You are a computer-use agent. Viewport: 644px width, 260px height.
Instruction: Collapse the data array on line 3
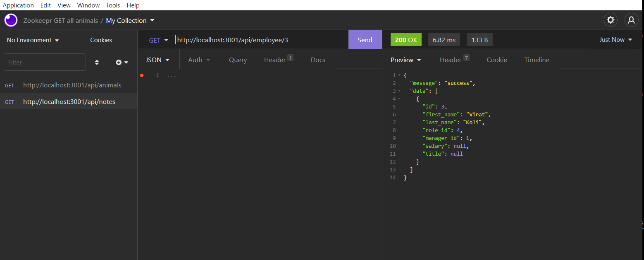point(398,91)
